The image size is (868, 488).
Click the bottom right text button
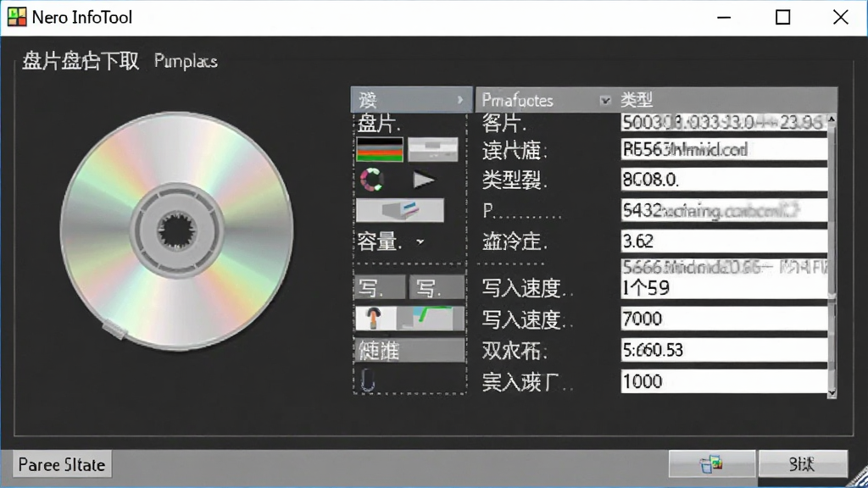coord(802,463)
